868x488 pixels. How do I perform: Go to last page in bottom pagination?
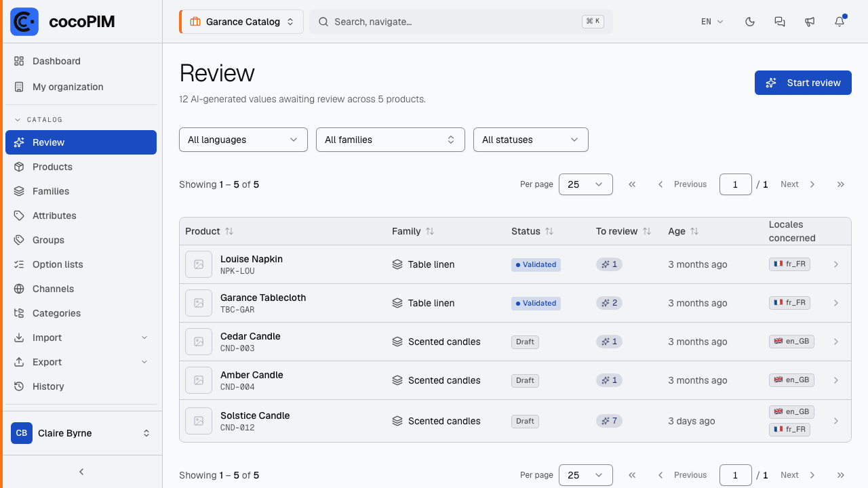coord(841,475)
